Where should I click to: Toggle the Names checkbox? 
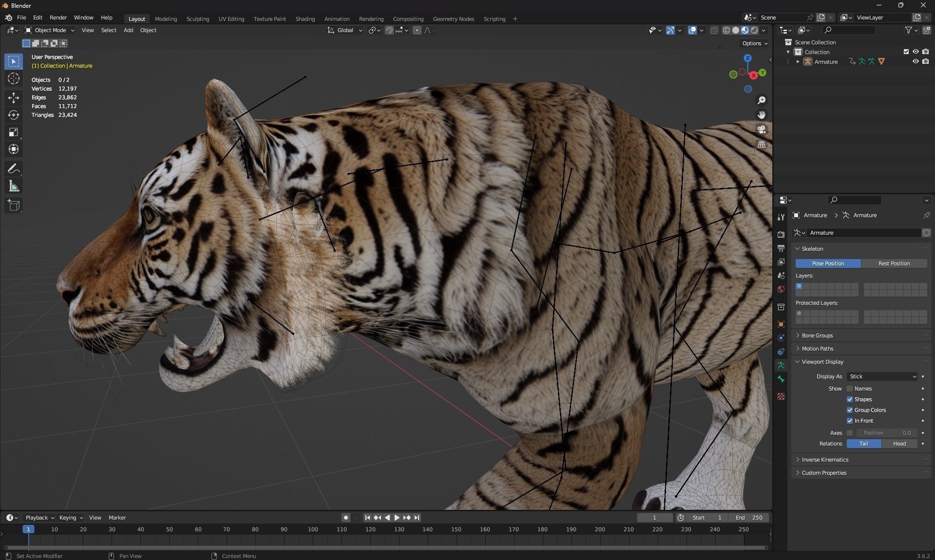pos(850,389)
